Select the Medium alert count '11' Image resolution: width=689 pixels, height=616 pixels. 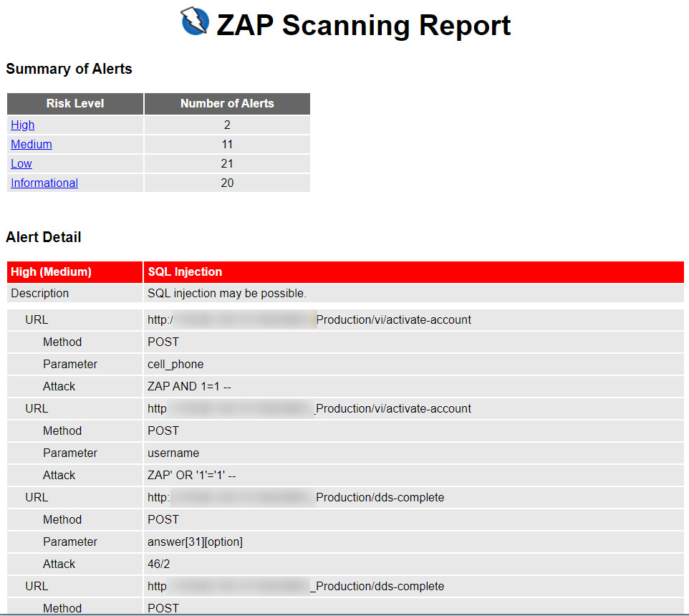pyautogui.click(x=227, y=145)
